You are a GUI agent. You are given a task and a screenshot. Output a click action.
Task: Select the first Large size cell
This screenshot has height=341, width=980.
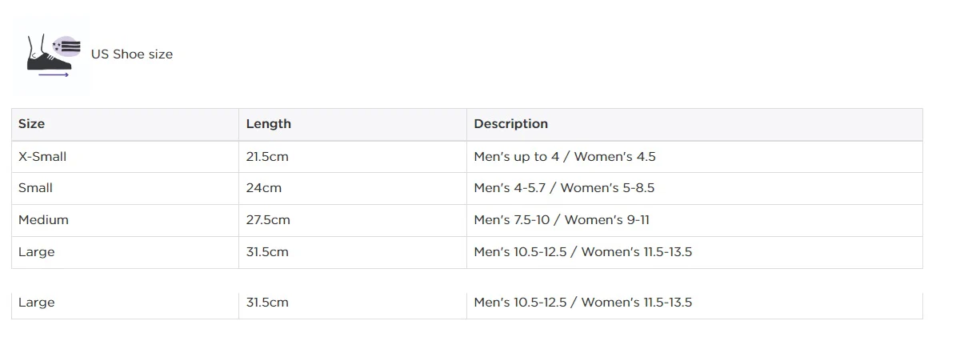click(125, 252)
